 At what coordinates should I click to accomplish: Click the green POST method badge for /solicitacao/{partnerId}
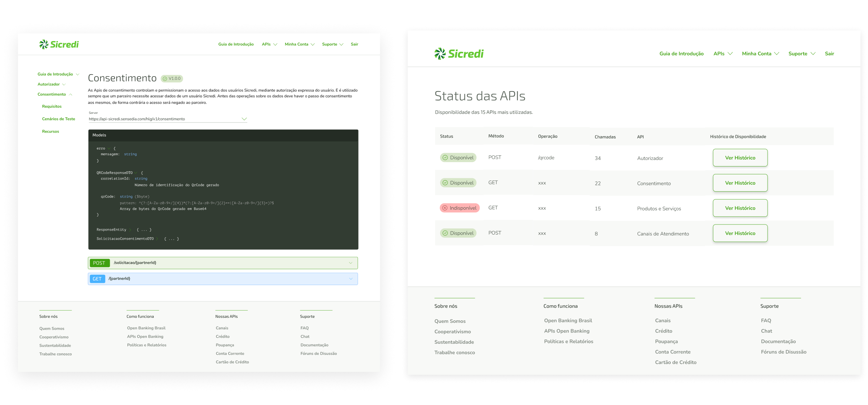(99, 263)
